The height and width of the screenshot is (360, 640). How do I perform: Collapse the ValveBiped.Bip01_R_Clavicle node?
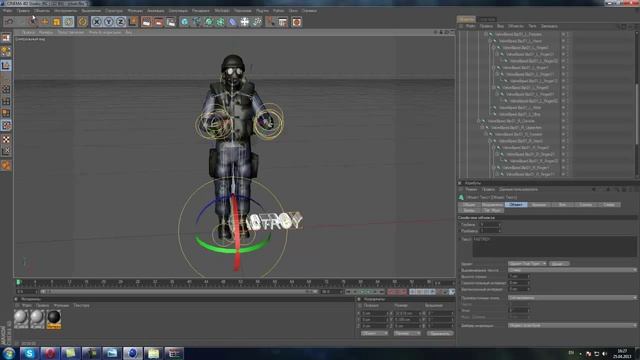click(479, 121)
